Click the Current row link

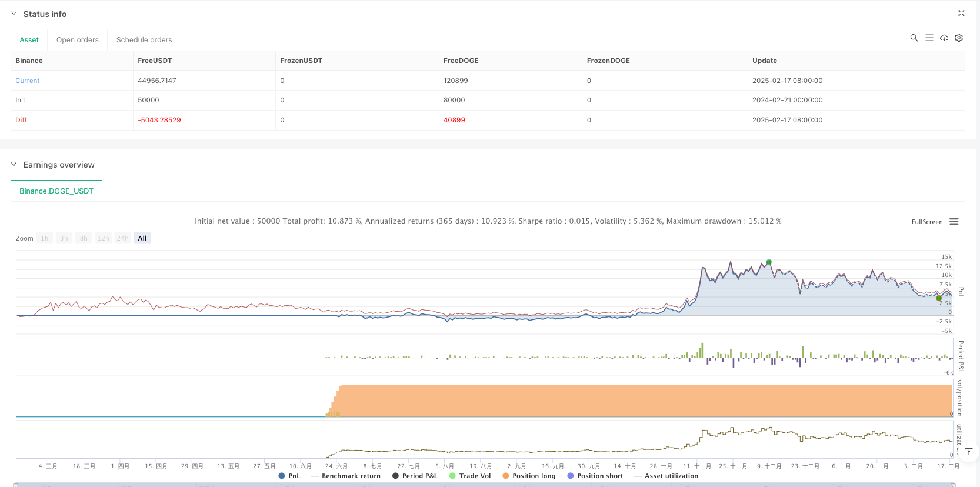point(28,81)
